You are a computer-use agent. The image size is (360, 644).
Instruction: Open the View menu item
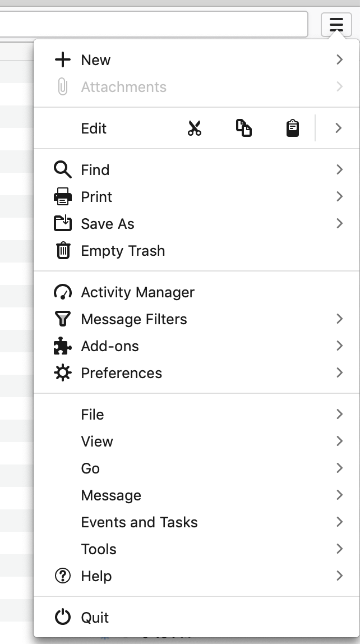click(97, 441)
